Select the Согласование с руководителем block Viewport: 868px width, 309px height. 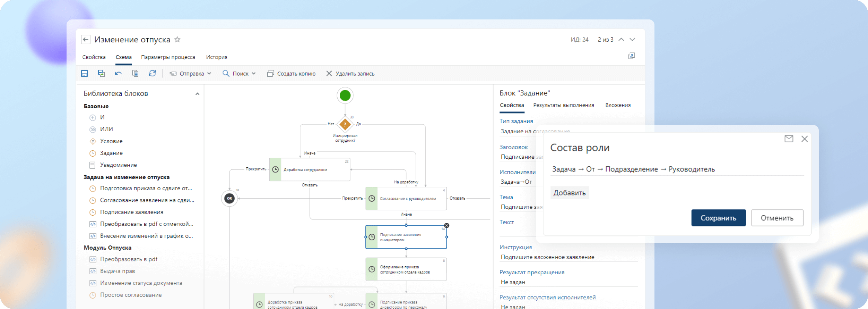tap(406, 198)
